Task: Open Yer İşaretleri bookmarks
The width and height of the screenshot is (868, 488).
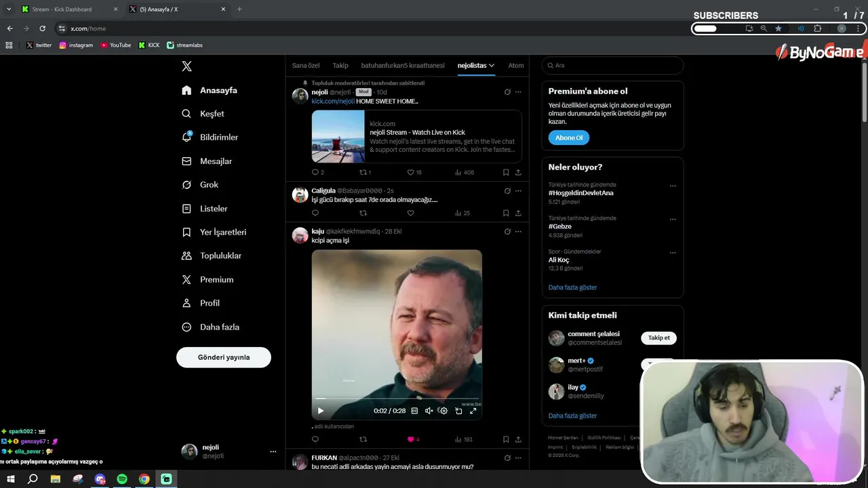Action: (x=214, y=232)
